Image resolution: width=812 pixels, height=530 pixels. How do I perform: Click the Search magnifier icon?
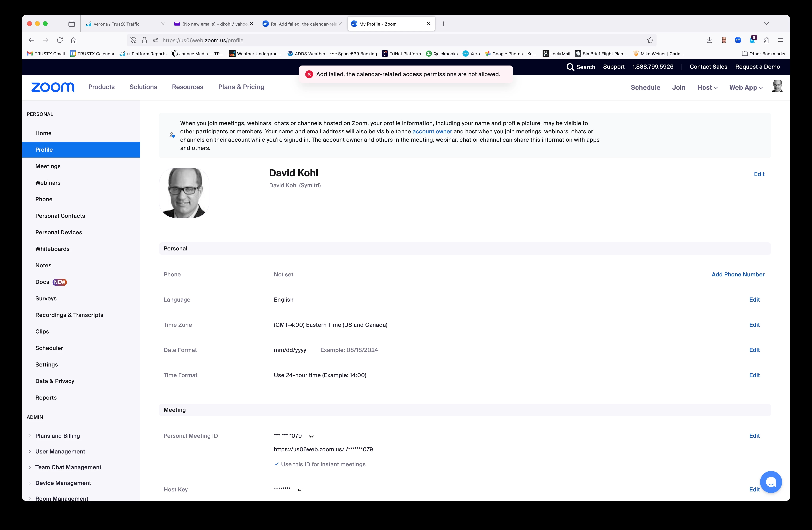tap(570, 67)
